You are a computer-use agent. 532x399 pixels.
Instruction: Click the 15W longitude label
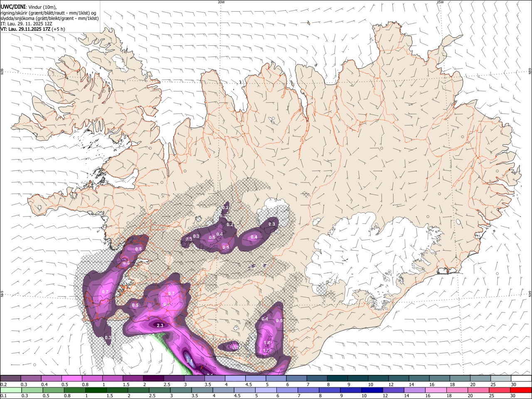click(x=440, y=2)
